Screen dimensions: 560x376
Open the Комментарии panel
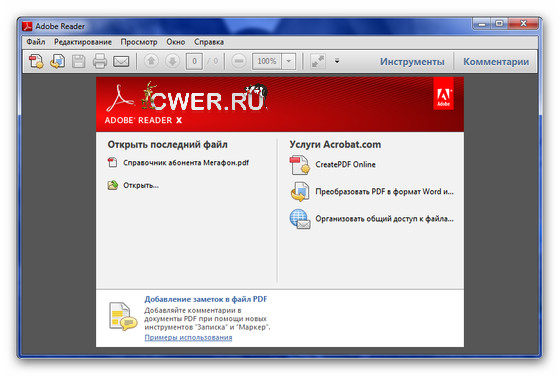tap(496, 61)
